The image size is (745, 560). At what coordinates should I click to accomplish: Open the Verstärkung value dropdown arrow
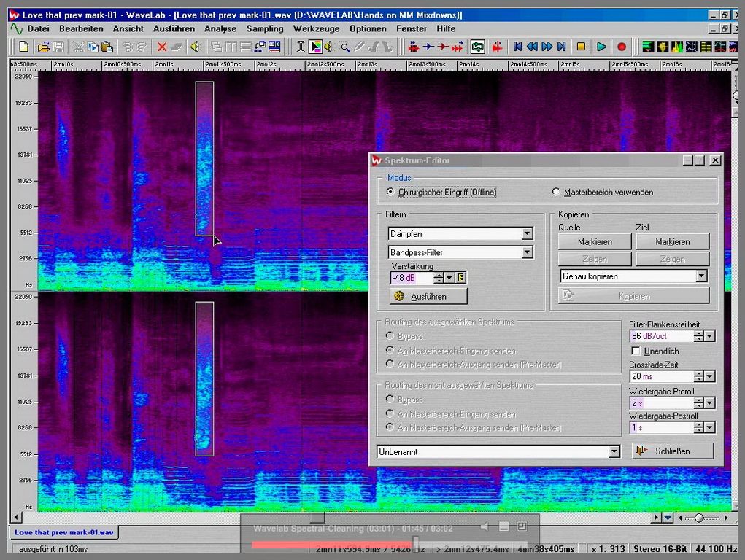pyautogui.click(x=449, y=277)
